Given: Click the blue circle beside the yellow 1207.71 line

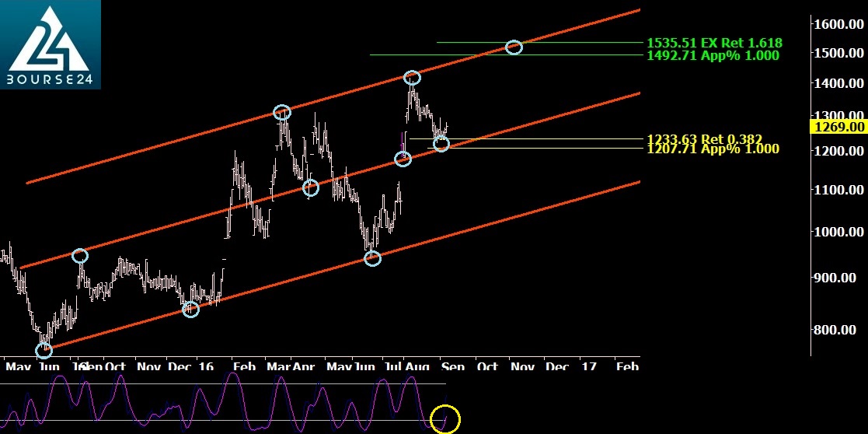Looking at the screenshot, I should [441, 145].
